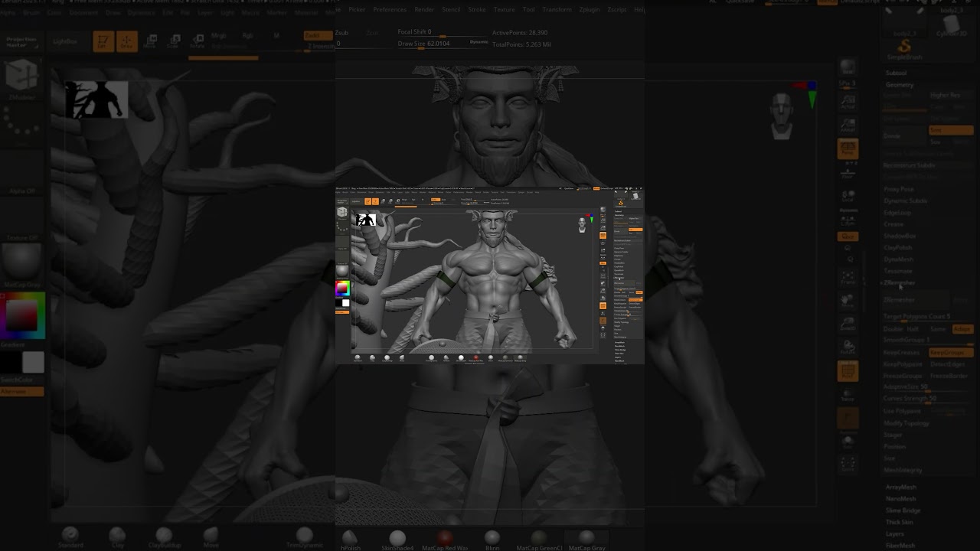Activate the Edit mode button

103,41
